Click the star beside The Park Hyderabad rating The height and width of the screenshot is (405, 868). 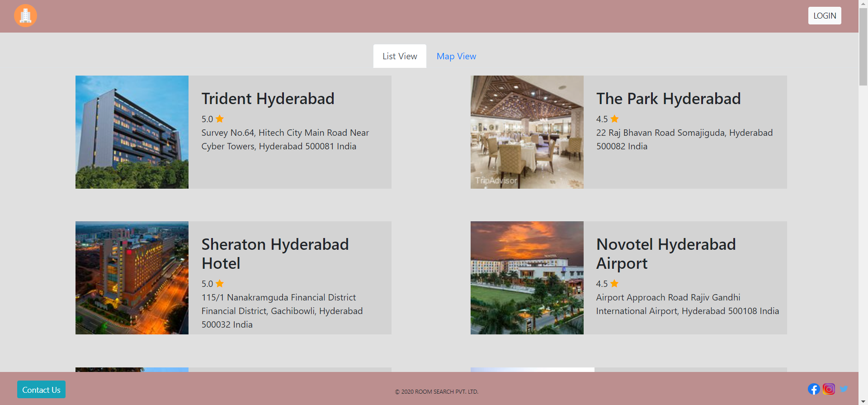click(614, 119)
